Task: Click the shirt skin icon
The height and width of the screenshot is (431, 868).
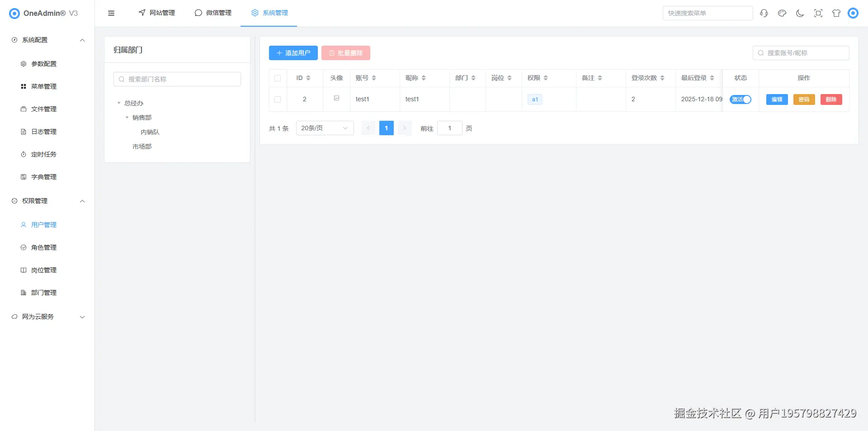Action: click(836, 13)
